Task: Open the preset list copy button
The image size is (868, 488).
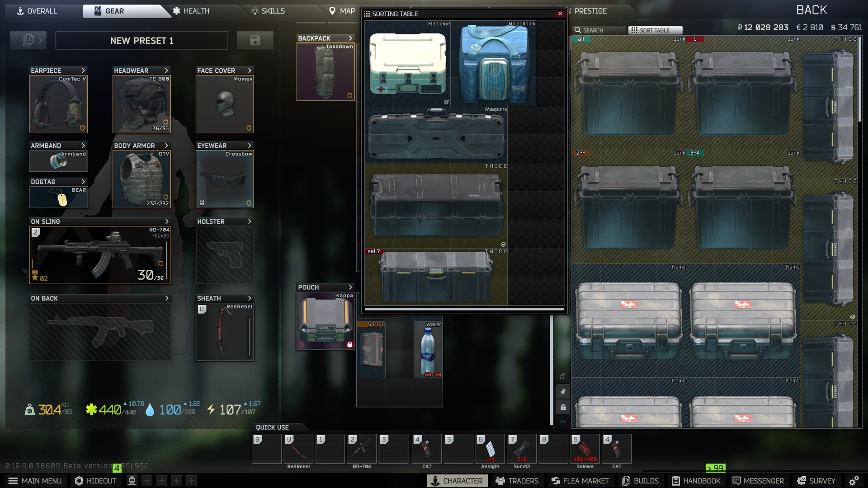Action: (x=28, y=40)
